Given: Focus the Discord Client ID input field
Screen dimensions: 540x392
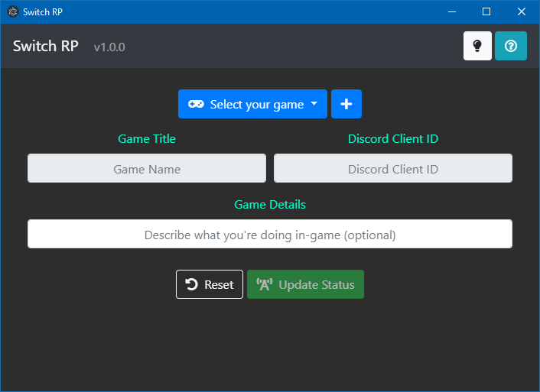Looking at the screenshot, I should 393,168.
